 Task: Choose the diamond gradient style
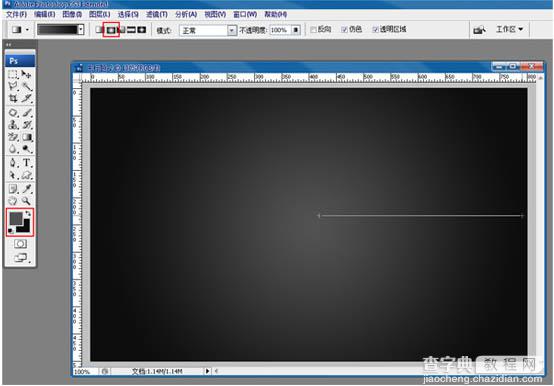(x=141, y=30)
